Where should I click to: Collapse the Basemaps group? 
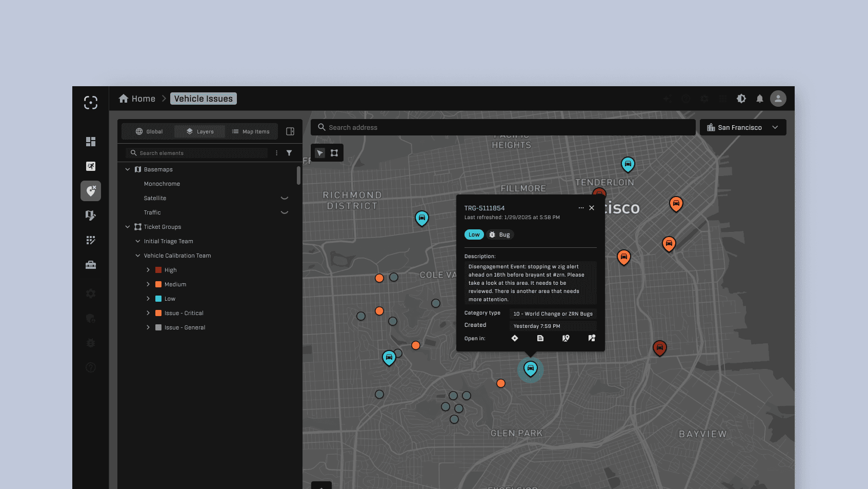pyautogui.click(x=128, y=169)
